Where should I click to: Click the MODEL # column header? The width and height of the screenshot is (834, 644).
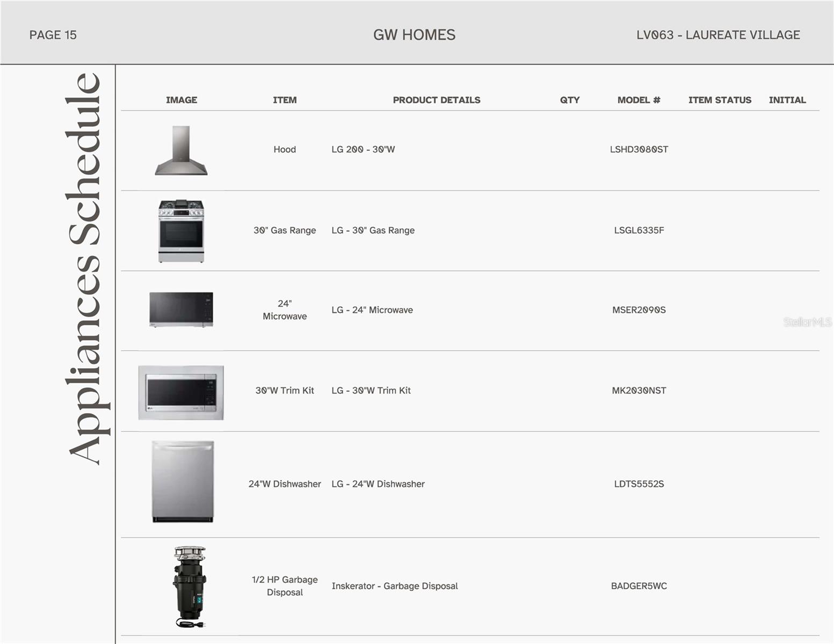coord(639,100)
